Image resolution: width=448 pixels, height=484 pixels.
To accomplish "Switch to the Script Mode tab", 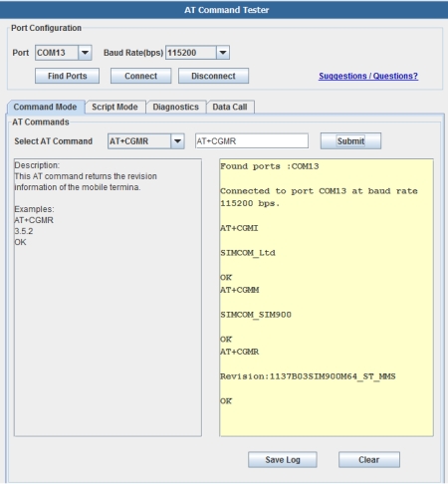I will (114, 107).
